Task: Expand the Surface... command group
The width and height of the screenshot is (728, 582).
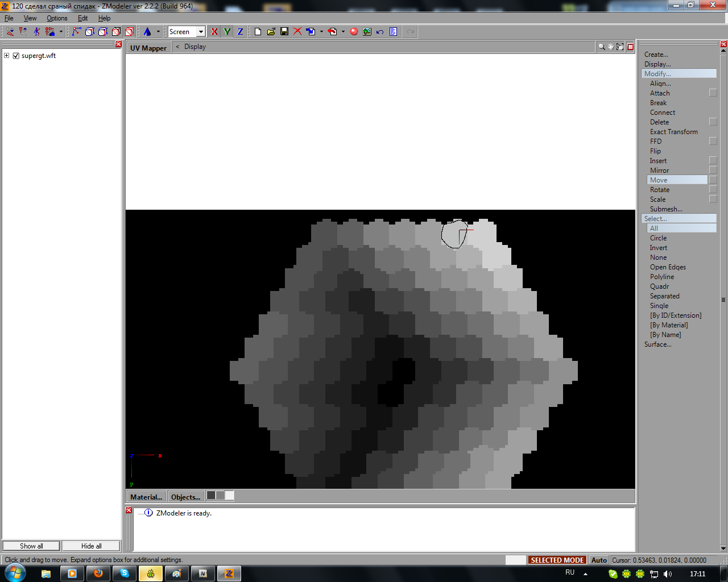Action: (x=657, y=344)
